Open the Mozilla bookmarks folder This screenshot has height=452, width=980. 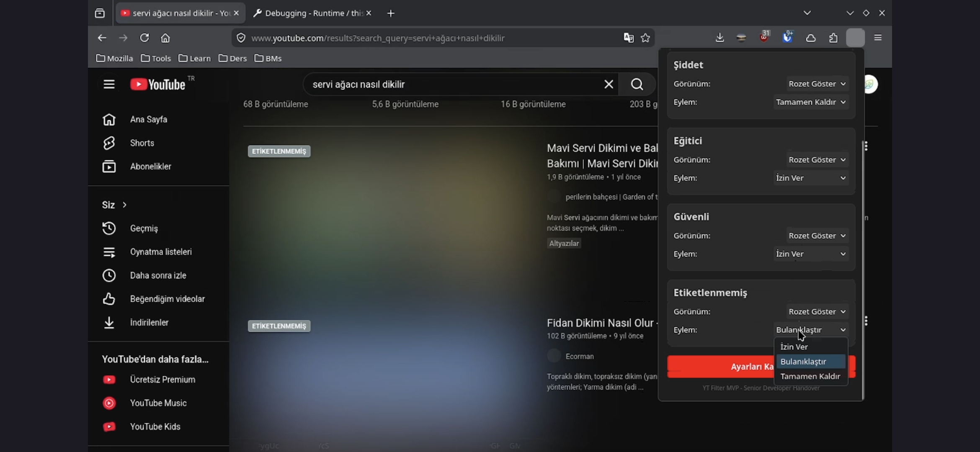click(114, 58)
